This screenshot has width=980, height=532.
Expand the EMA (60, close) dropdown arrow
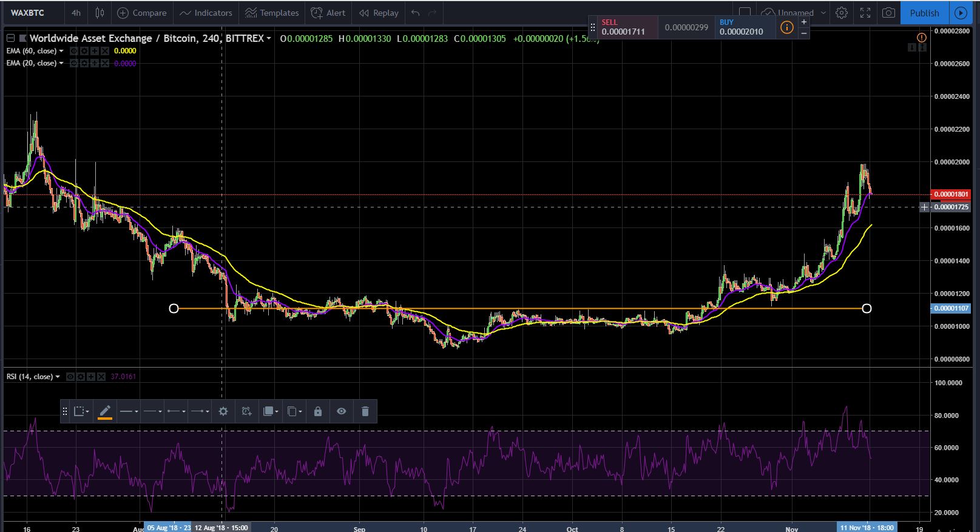pos(61,51)
